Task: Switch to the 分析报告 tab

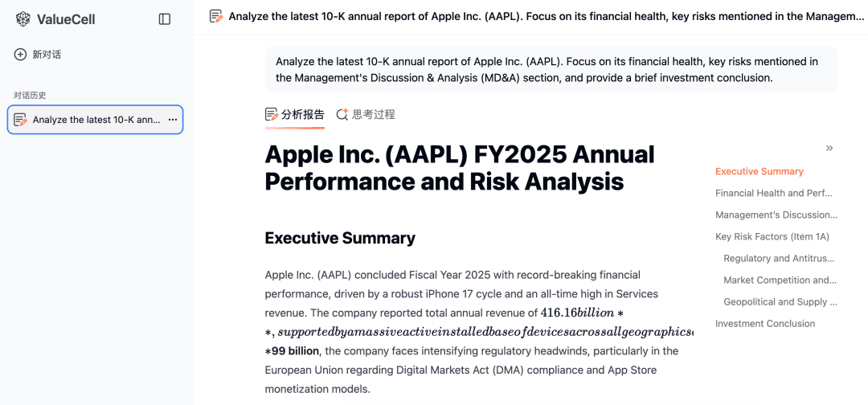Action: [294, 115]
